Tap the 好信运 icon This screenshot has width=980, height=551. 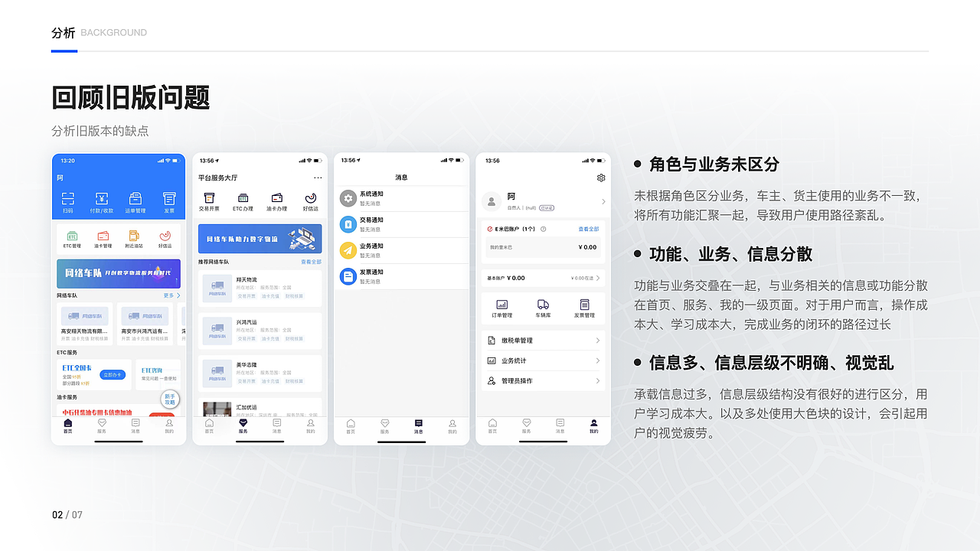tap(310, 199)
